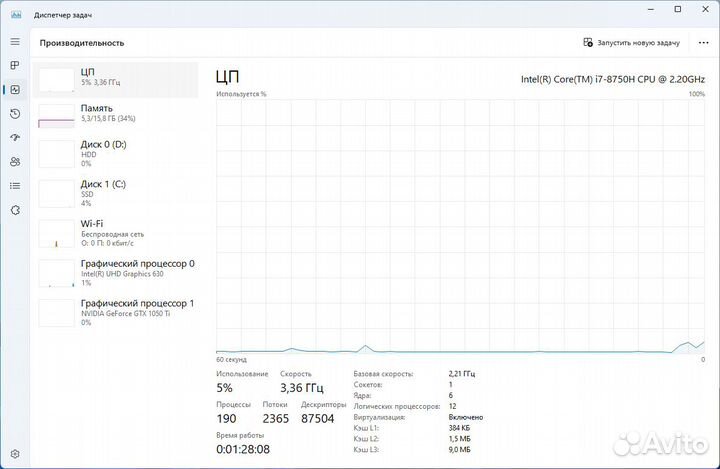Click the Используется % graph label
This screenshot has width=720, height=469.
click(x=241, y=94)
